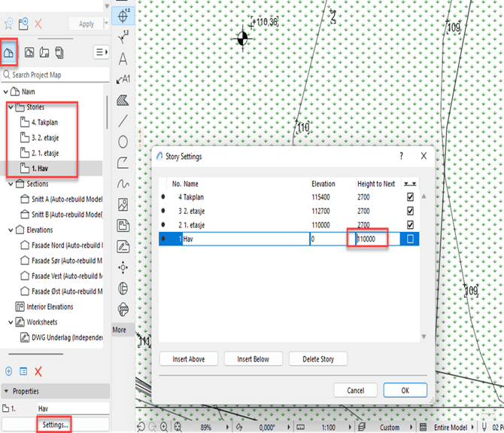Select the Circle tool in the toolbox

[123, 141]
